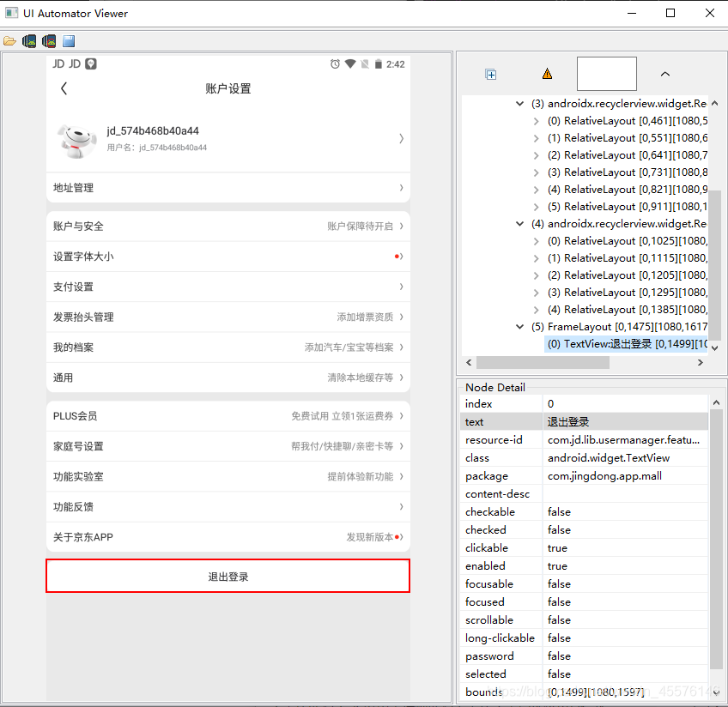Click the 免费试用 立领1张运费券 text
Screen dimensions: 728x707
tap(343, 416)
